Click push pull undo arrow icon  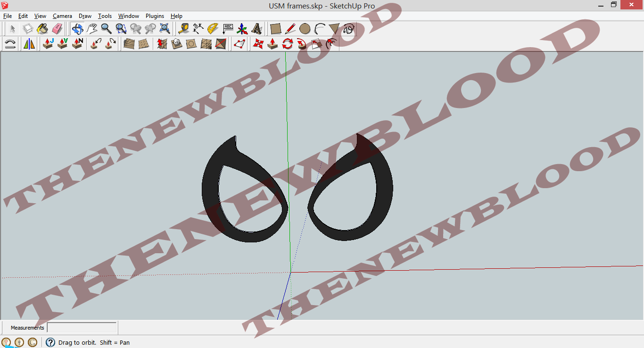click(96, 44)
